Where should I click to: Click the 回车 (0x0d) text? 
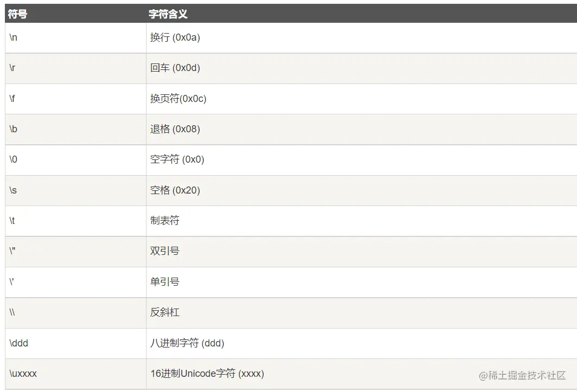pos(175,68)
